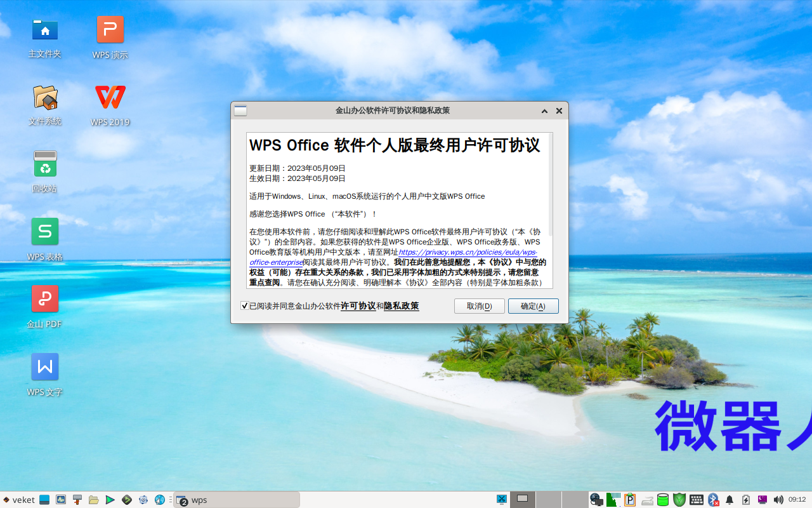812x508 pixels.
Task: Click the 取消(D) button
Action: [480, 306]
